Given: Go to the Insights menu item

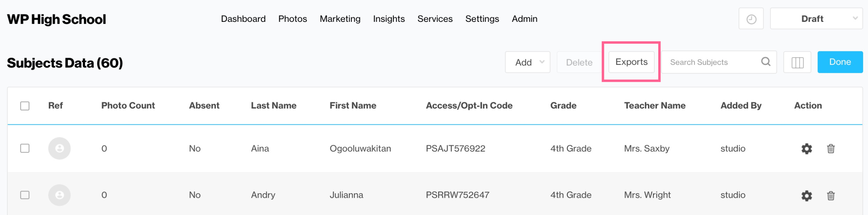Looking at the screenshot, I should point(389,19).
